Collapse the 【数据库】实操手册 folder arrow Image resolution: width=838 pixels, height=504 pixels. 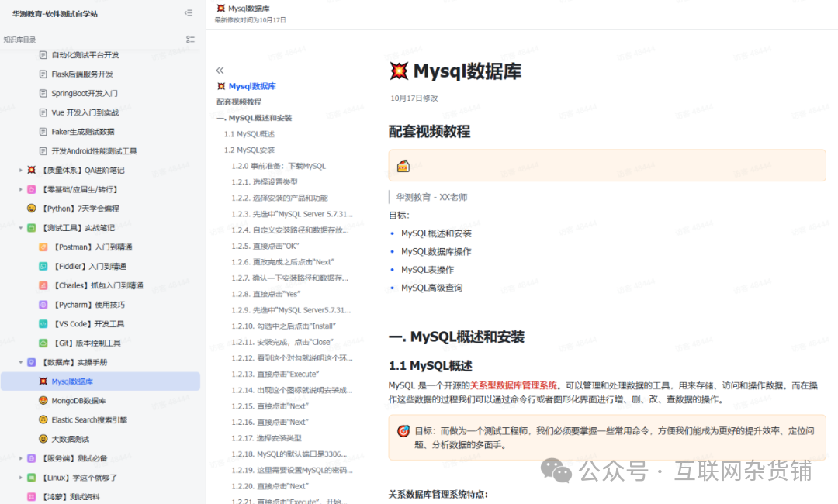coord(21,362)
